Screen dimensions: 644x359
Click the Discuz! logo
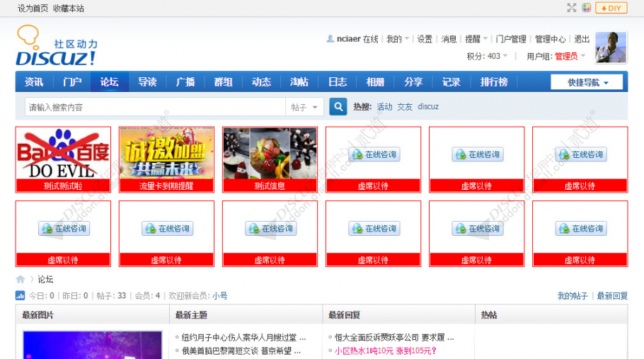pyautogui.click(x=57, y=45)
